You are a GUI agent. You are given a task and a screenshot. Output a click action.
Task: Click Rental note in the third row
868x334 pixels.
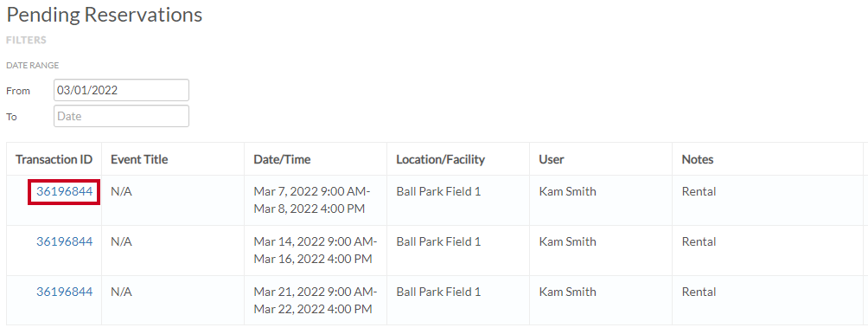[699, 292]
